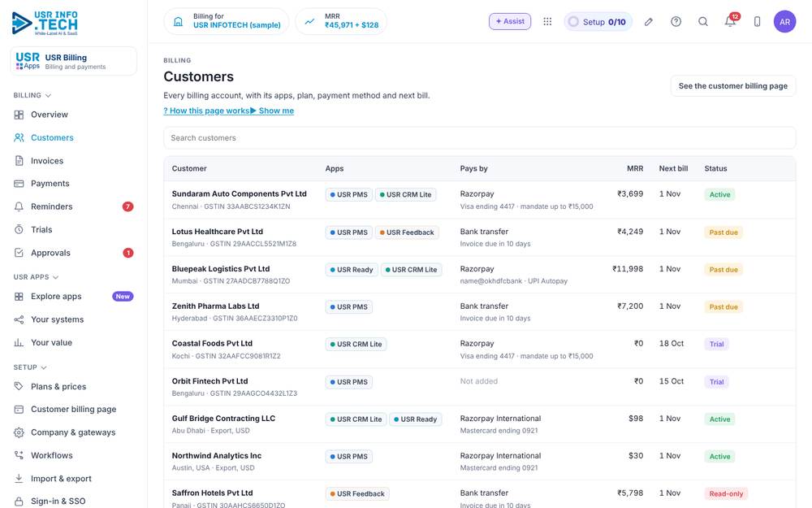812x508 pixels.
Task: Click the Read-only status for Saffron Hotels
Action: (x=726, y=493)
